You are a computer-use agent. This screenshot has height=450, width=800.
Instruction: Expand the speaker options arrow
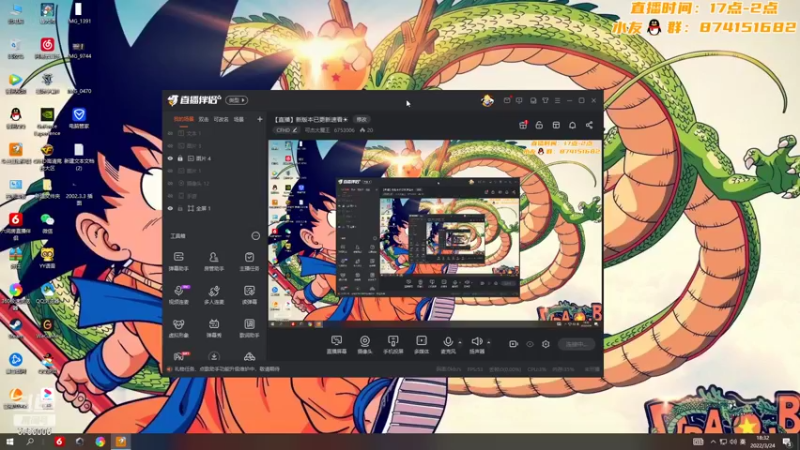point(488,342)
